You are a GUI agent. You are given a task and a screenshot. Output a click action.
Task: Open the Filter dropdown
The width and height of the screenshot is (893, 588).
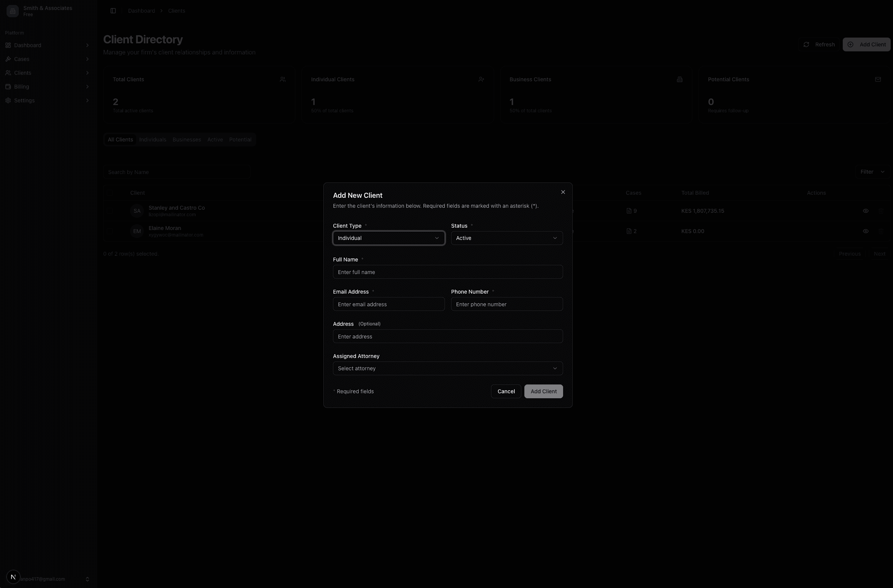pyautogui.click(x=872, y=172)
